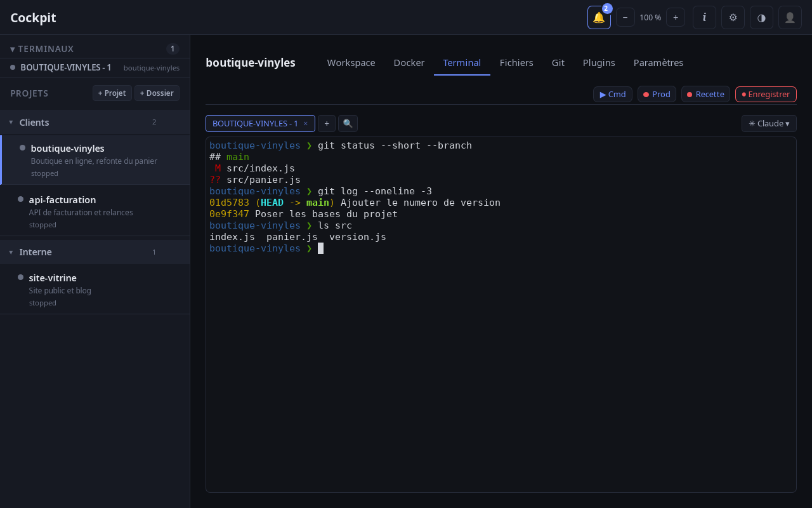Open the notifications bell
This screenshot has width=812, height=508.
pyautogui.click(x=599, y=17)
